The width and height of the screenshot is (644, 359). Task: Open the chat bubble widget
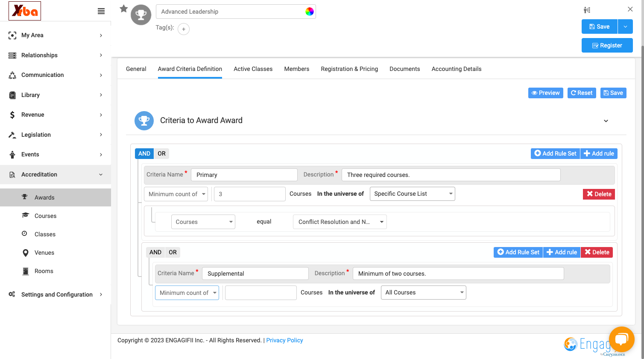point(622,339)
